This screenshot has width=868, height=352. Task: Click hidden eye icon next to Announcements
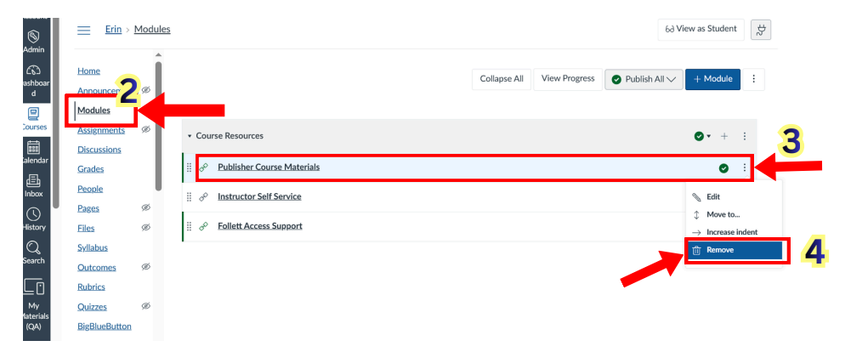(145, 89)
